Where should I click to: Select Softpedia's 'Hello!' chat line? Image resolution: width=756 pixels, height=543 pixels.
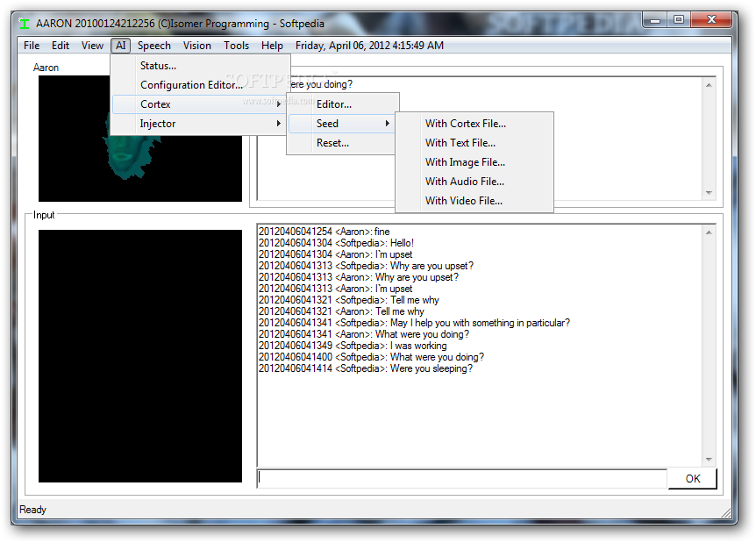coord(337,243)
